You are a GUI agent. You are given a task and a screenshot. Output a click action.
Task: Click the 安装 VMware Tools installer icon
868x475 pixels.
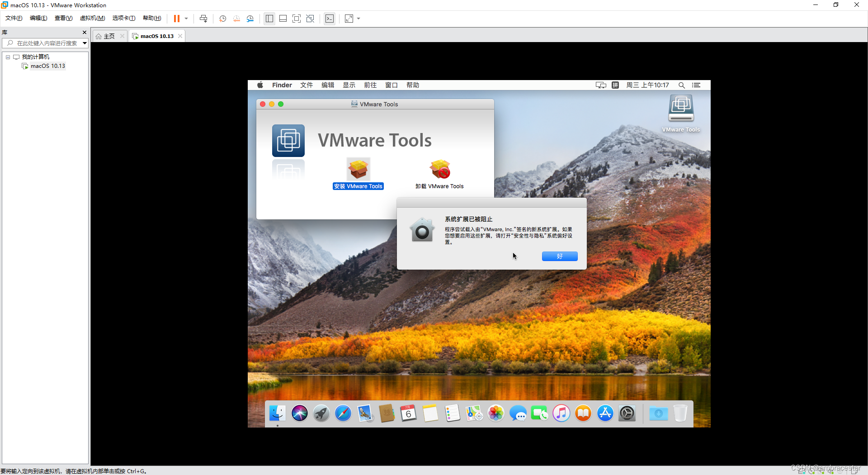tap(358, 169)
